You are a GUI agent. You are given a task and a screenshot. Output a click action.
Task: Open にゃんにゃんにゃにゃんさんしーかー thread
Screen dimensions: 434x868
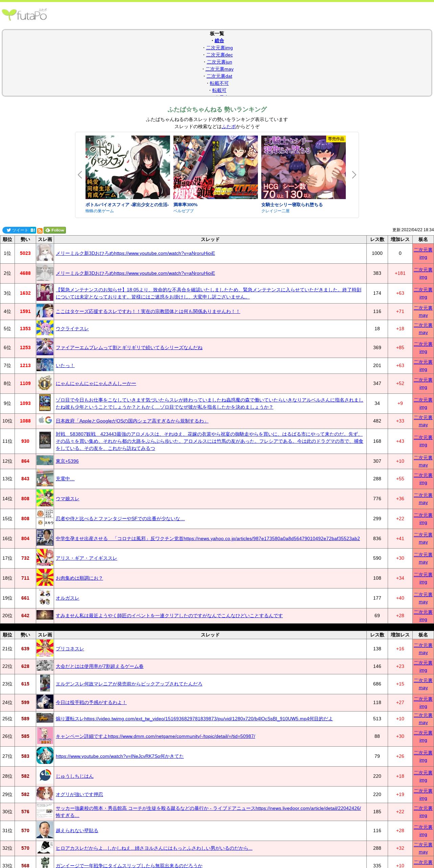click(96, 383)
